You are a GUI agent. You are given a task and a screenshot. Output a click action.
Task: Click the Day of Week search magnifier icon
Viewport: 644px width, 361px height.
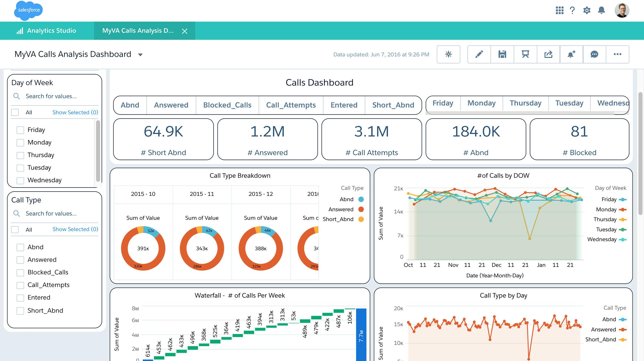coord(17,96)
